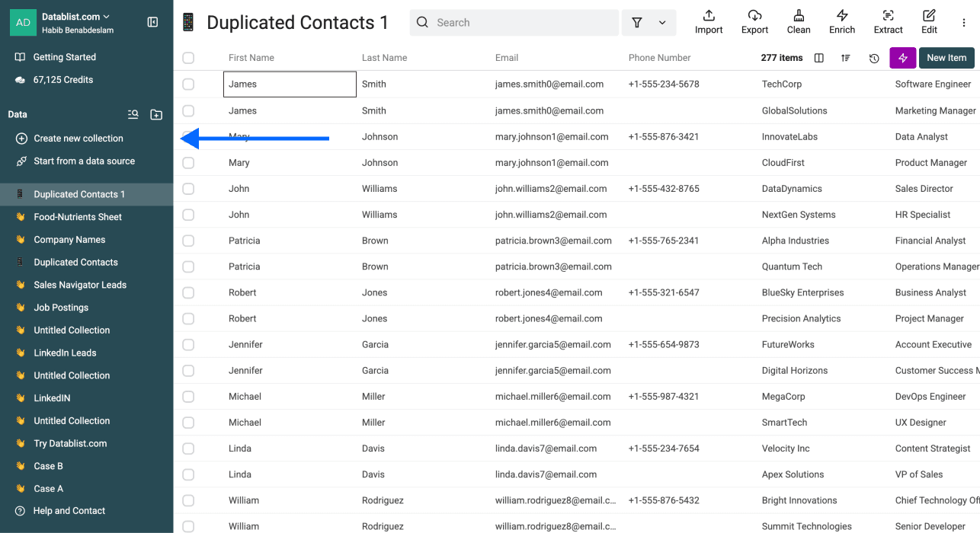Image resolution: width=980 pixels, height=533 pixels.
Task: Open the Export tool
Action: tap(754, 21)
